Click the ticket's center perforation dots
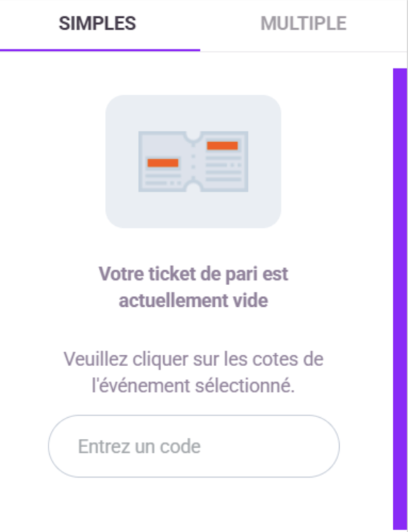Screen dimensions: 408x532 click(x=193, y=161)
